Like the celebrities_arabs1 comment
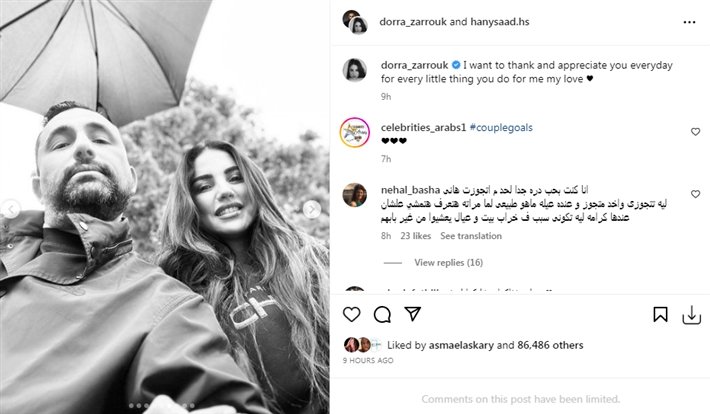 696,132
